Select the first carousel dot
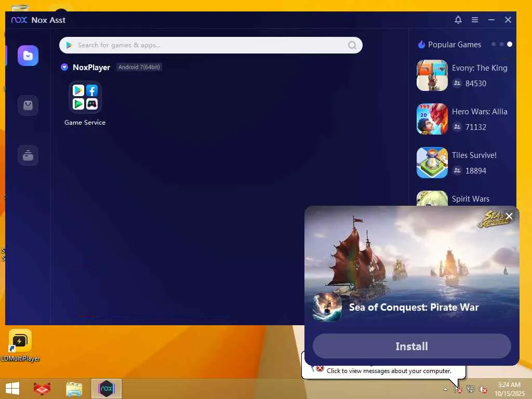The width and height of the screenshot is (532, 399). pos(494,45)
